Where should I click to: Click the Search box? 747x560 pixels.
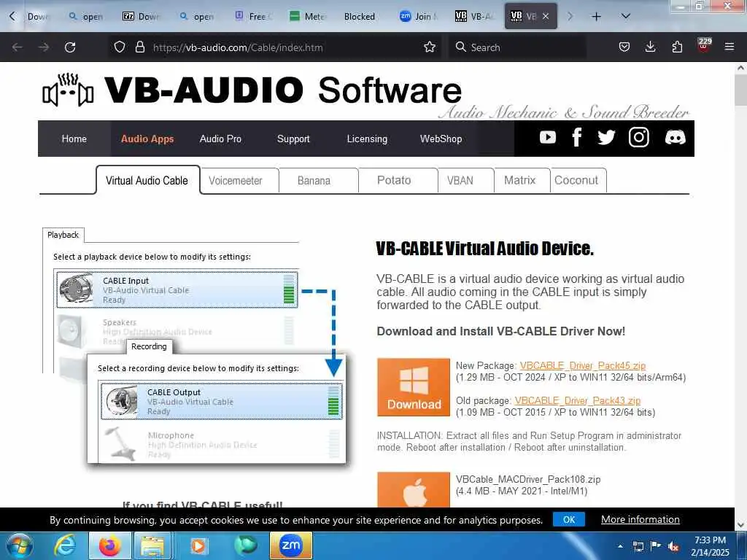[517, 47]
